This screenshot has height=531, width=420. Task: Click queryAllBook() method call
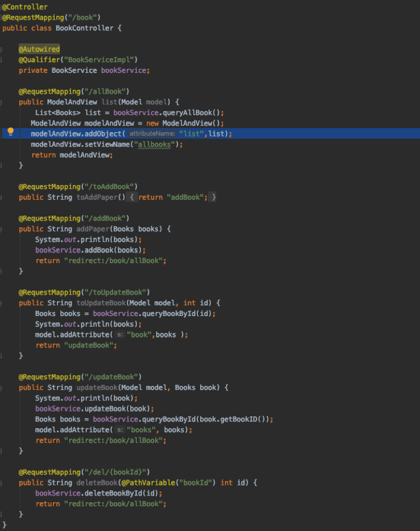point(191,113)
